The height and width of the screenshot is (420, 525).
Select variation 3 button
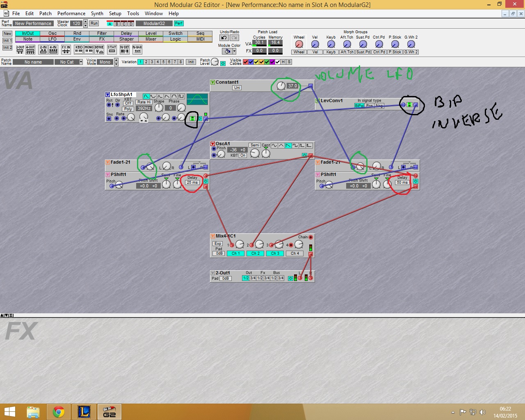click(152, 62)
